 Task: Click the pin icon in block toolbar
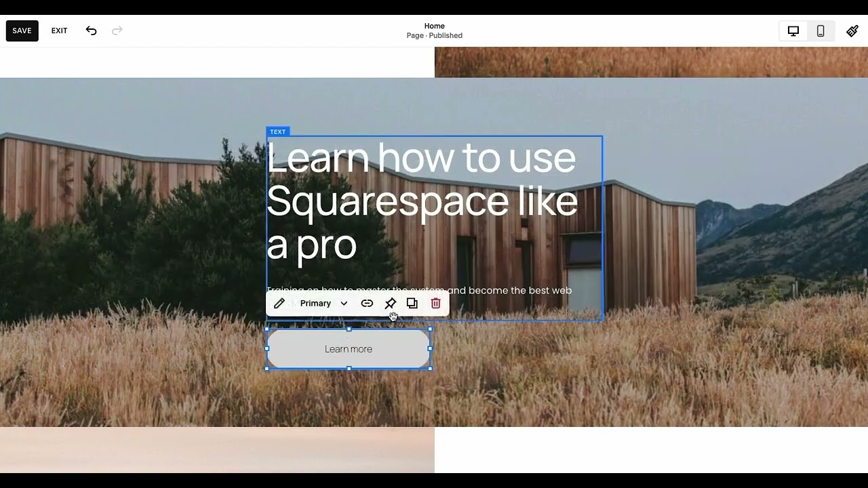pos(390,304)
